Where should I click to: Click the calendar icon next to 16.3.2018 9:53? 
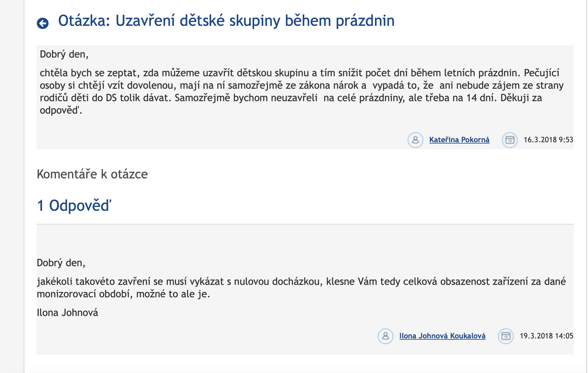tap(510, 140)
